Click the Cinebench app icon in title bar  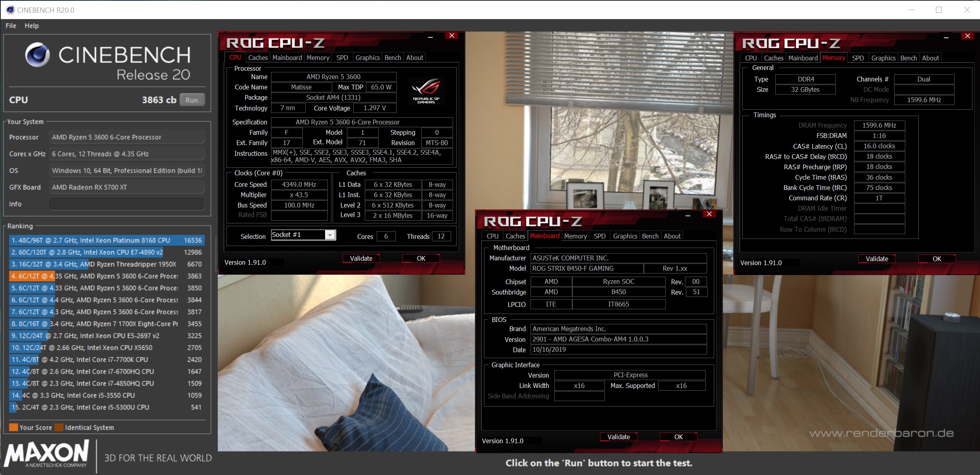pyautogui.click(x=10, y=10)
